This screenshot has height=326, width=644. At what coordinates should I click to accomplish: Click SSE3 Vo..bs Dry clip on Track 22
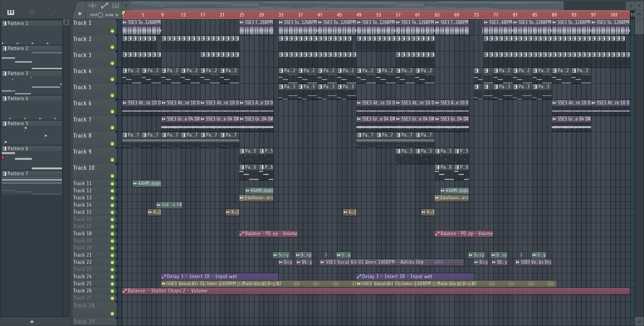(534, 262)
